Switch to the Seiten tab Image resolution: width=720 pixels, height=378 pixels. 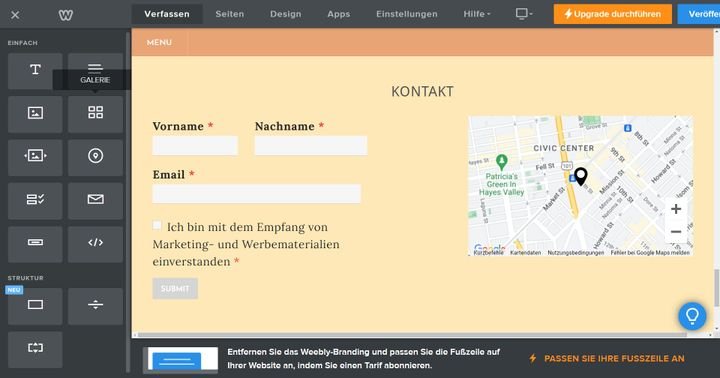pos(230,14)
